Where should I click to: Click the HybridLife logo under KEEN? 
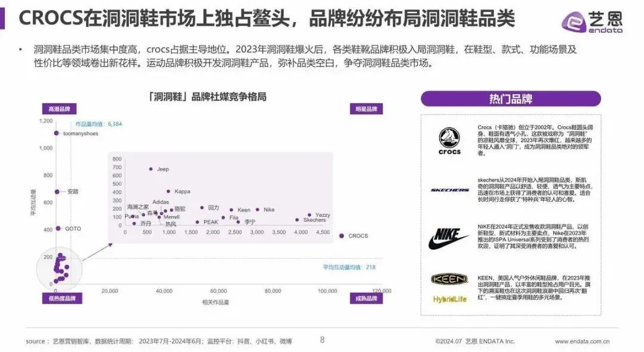coord(450,299)
